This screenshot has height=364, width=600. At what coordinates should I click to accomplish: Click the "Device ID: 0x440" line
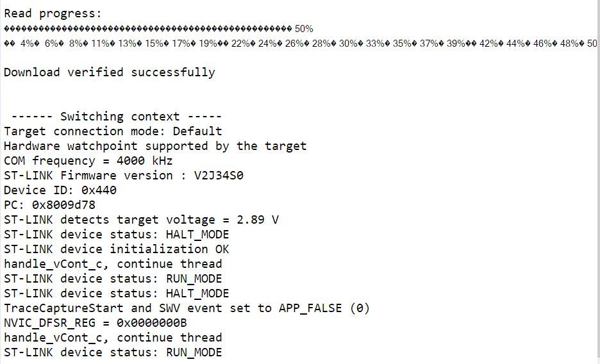60,190
